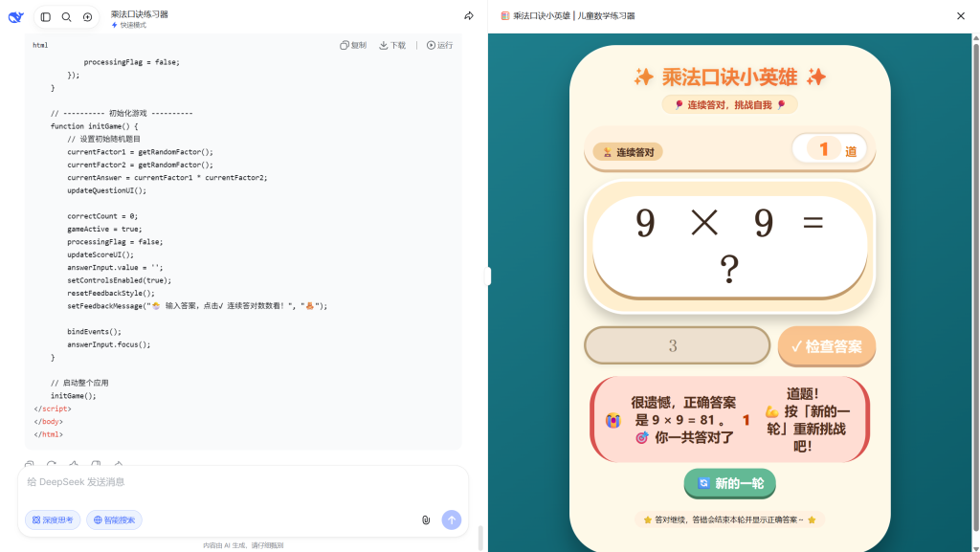Click the 连续答对 streak badge

pyautogui.click(x=628, y=152)
